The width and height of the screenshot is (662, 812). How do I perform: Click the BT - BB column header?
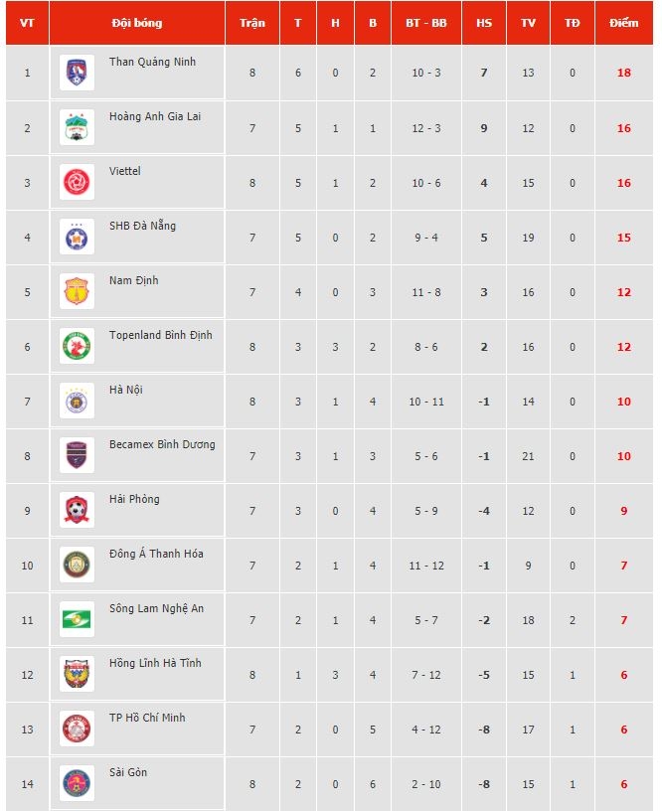point(426,23)
